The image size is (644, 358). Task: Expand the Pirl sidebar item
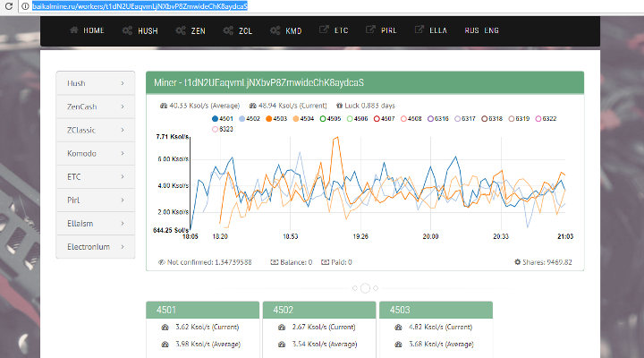tap(96, 200)
